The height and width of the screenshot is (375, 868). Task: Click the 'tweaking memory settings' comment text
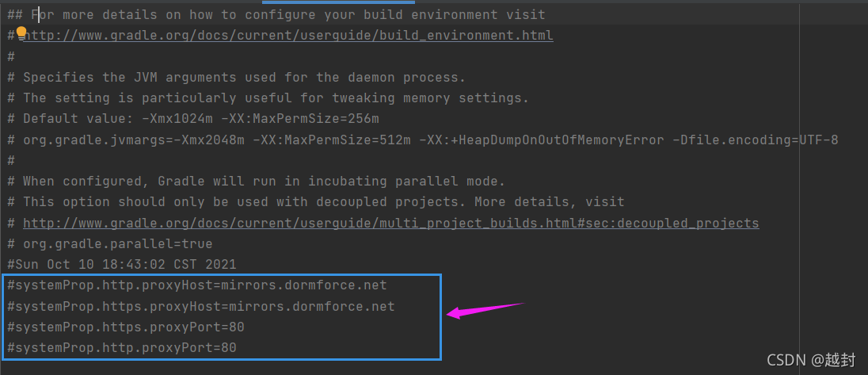tap(430, 98)
